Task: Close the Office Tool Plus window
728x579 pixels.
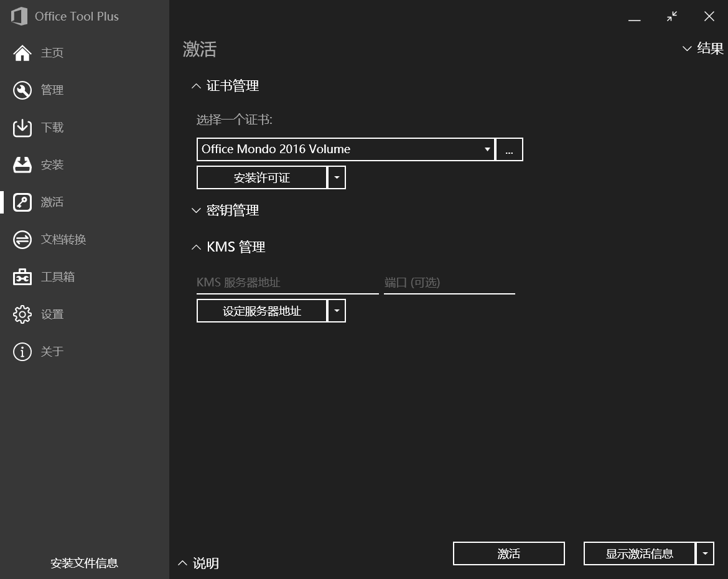Action: click(709, 17)
